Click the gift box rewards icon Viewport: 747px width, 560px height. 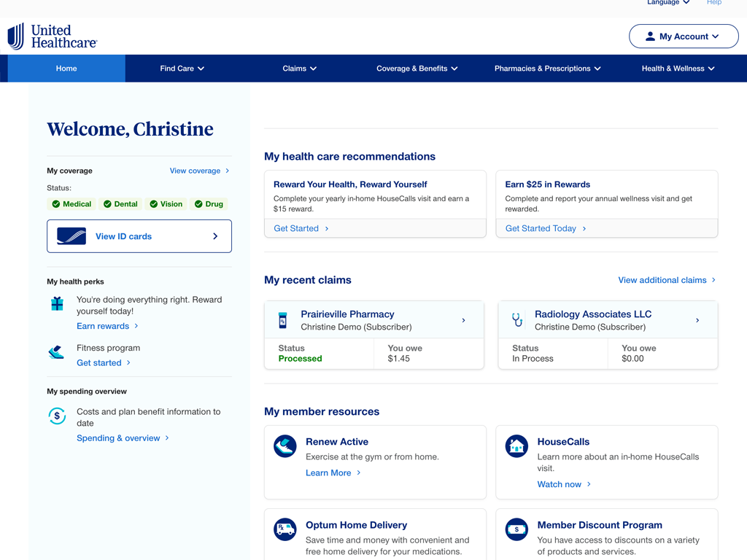pos(57,304)
